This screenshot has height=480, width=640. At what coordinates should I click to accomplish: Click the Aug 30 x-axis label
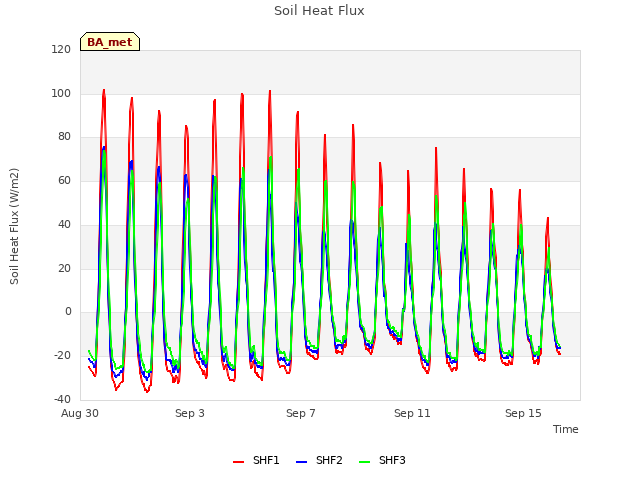point(80,413)
